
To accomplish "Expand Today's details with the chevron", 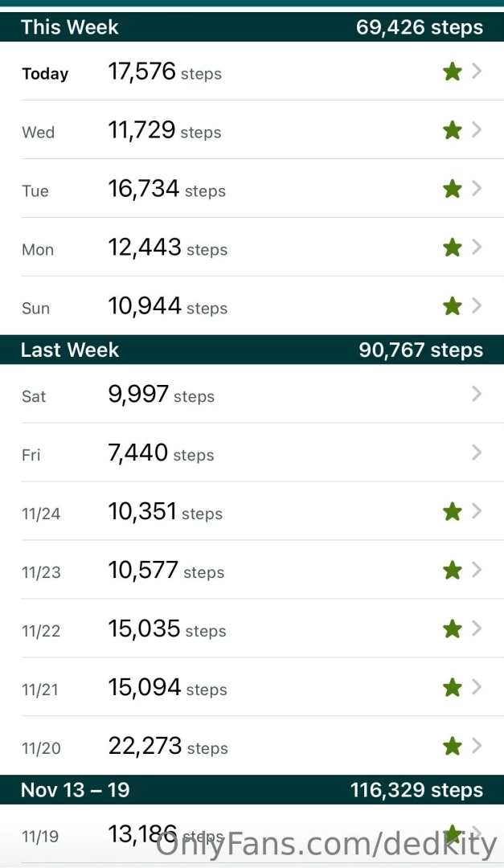I will pyautogui.click(x=477, y=72).
